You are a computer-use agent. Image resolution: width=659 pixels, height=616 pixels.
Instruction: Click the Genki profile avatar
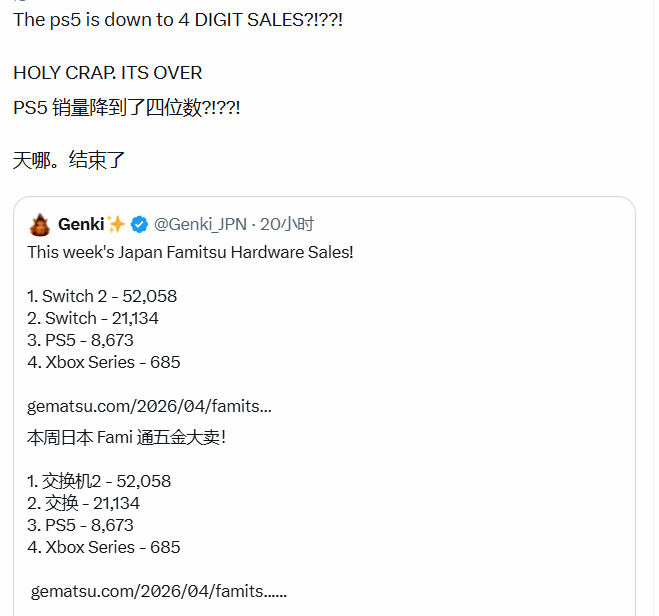click(x=40, y=224)
